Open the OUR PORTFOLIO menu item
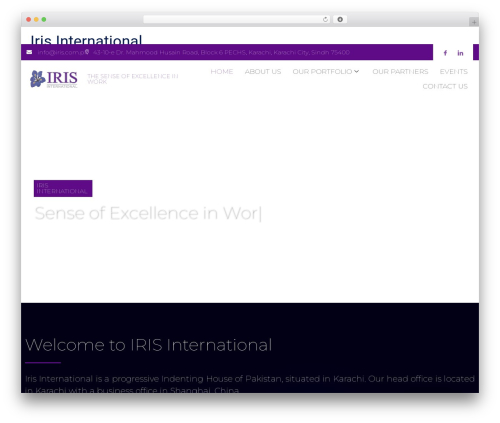 tap(322, 72)
